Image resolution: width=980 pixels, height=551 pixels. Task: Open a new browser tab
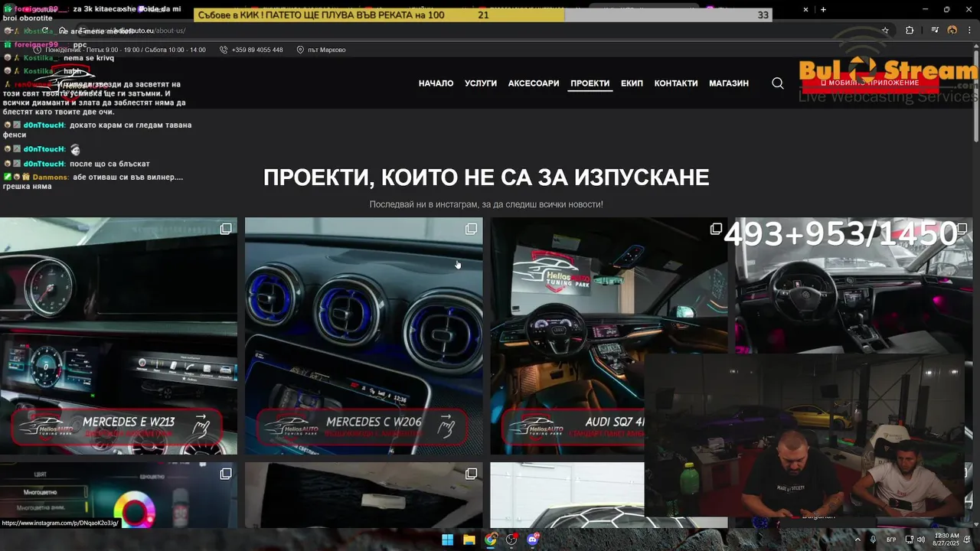[823, 9]
